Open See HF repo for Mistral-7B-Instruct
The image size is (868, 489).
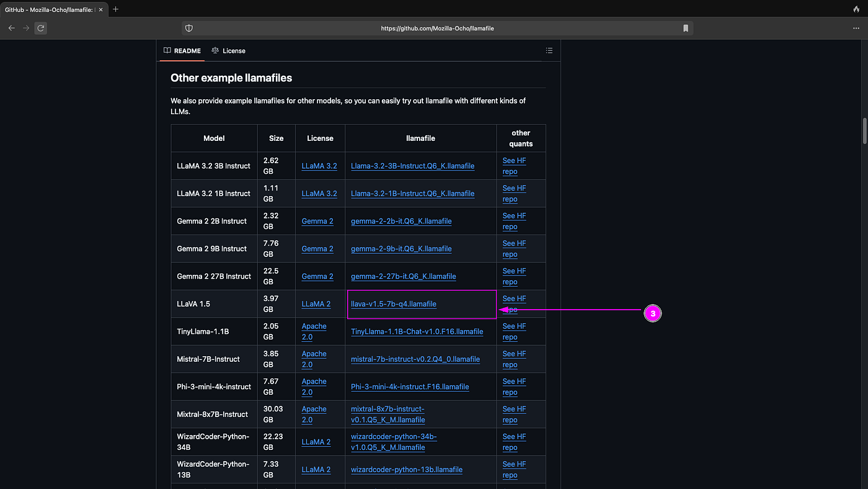pos(514,359)
